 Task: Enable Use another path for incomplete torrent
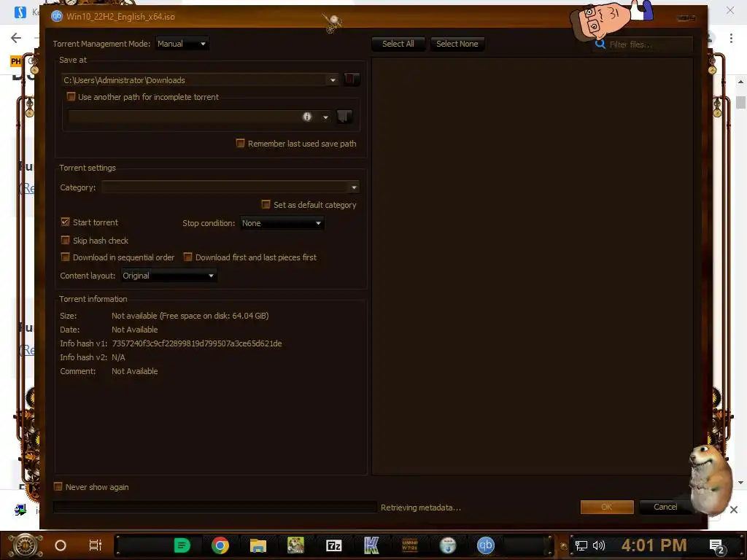pos(71,97)
